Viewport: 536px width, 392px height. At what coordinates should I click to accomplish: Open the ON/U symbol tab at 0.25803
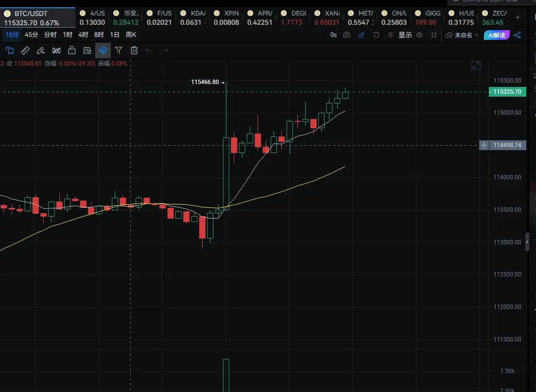point(394,18)
